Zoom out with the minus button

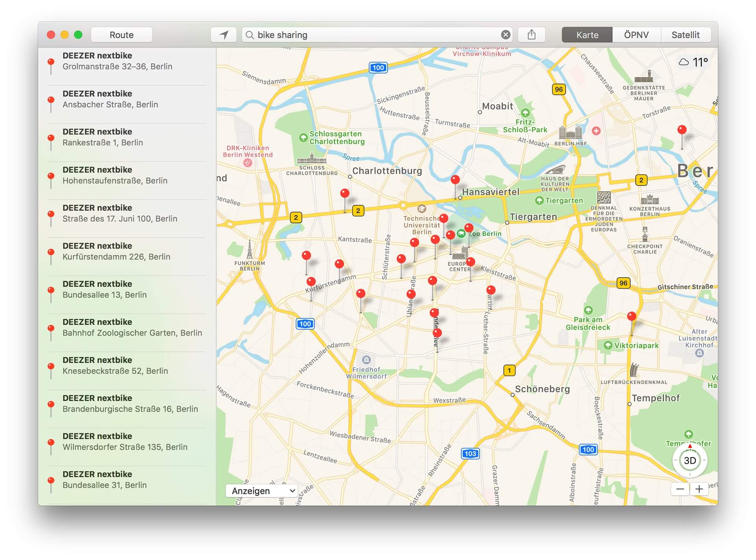pos(680,489)
